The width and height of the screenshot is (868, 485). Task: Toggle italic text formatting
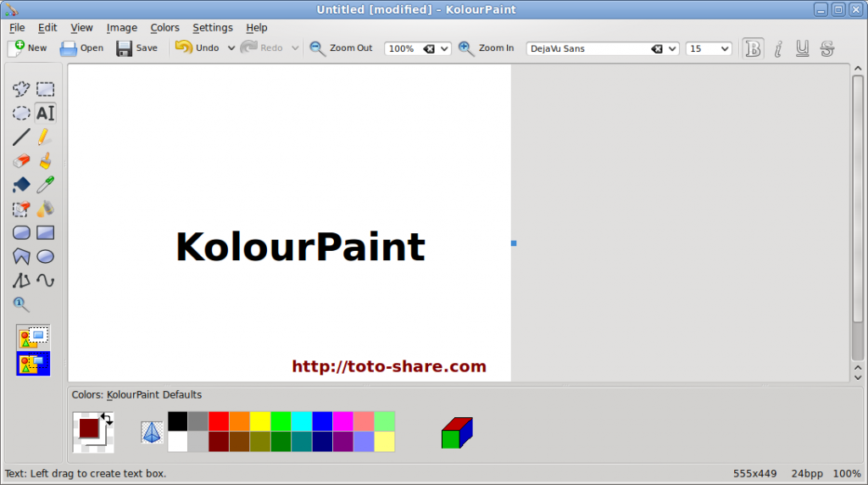click(x=778, y=48)
